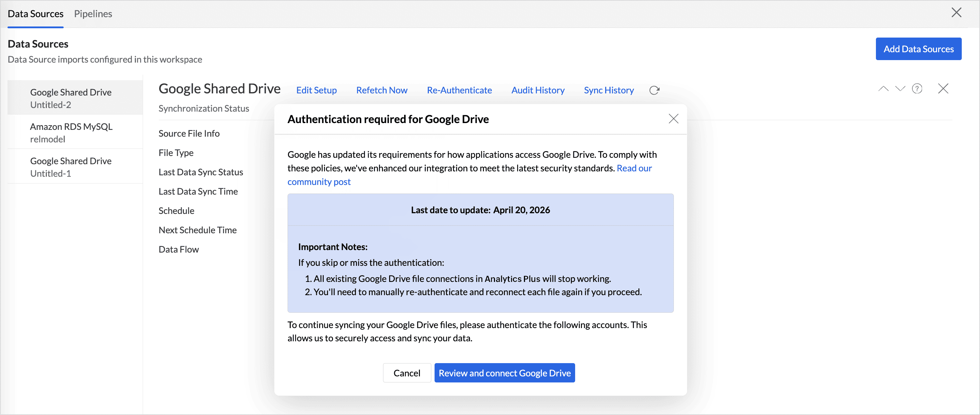Image resolution: width=980 pixels, height=415 pixels.
Task: Click Add Data Sources button
Action: [x=918, y=49]
